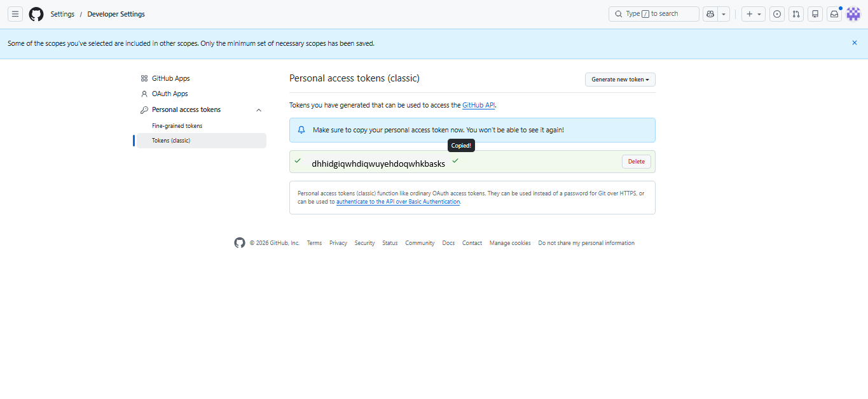
Task: Open the Create new plus menu
Action: (754, 14)
